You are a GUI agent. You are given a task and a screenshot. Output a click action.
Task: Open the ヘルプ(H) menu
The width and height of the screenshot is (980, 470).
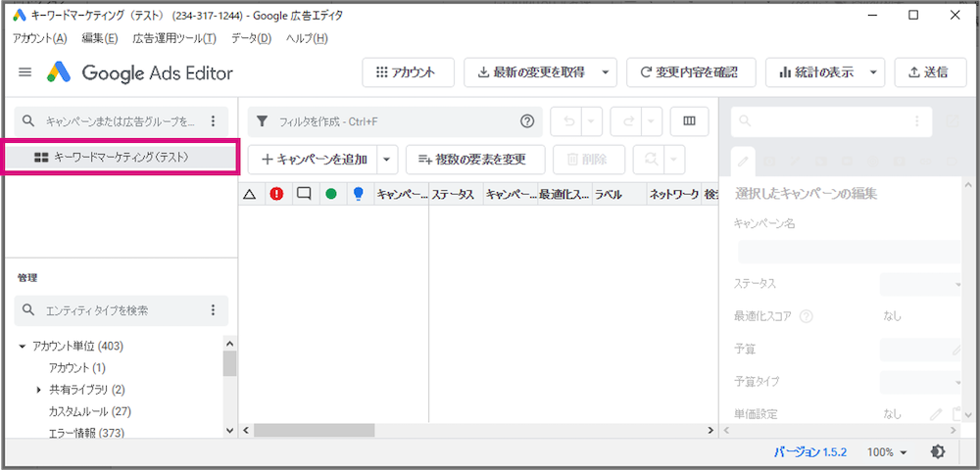point(307,38)
